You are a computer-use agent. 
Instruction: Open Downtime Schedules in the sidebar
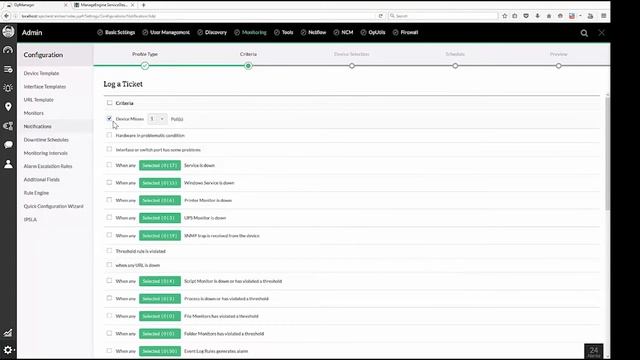(46, 140)
